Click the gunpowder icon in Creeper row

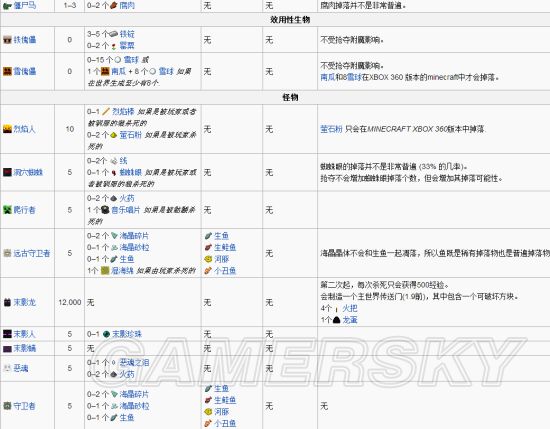coord(113,198)
